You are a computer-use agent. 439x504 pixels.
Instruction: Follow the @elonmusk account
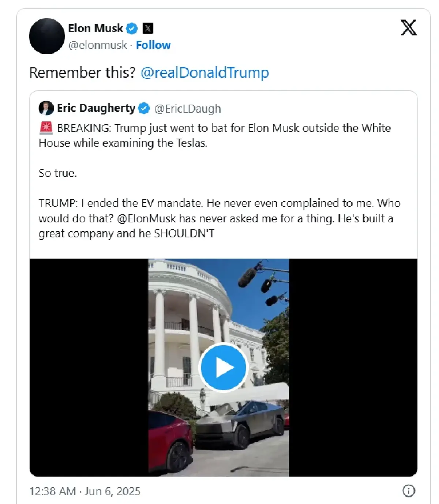click(x=153, y=45)
